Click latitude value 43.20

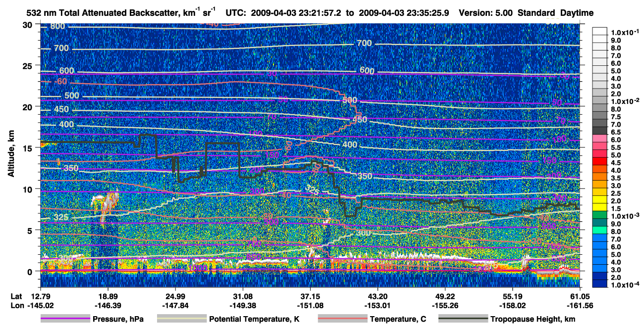coord(377,296)
